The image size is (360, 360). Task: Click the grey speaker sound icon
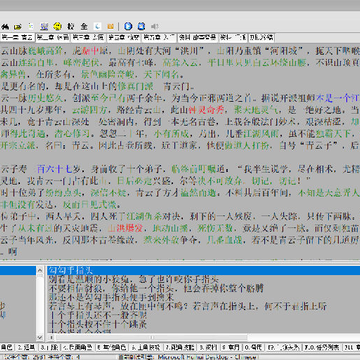point(155,26)
